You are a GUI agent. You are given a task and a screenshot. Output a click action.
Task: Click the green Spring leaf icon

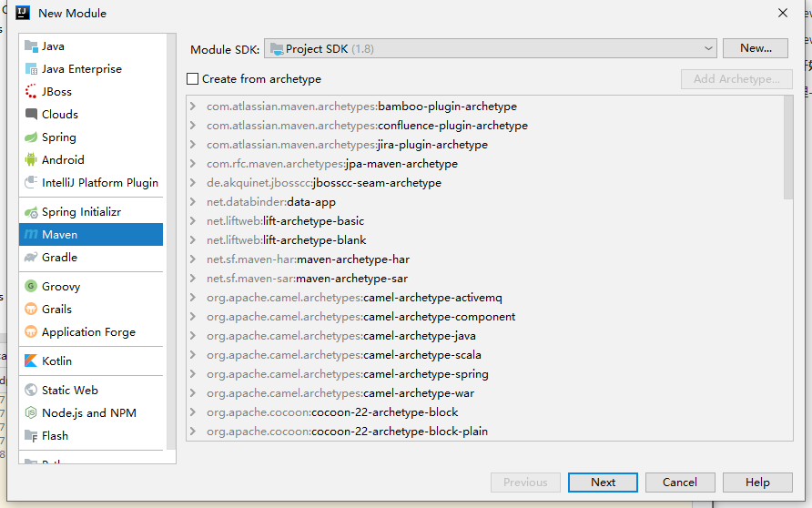(x=31, y=137)
